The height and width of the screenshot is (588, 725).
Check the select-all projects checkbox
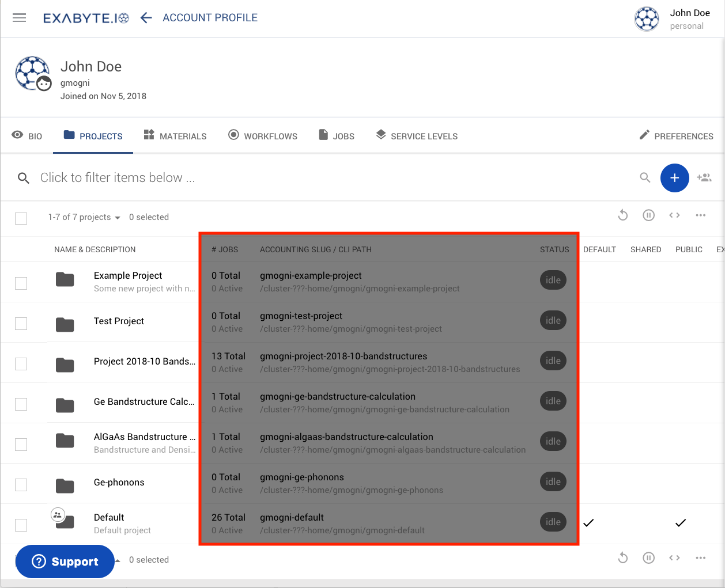(x=21, y=218)
